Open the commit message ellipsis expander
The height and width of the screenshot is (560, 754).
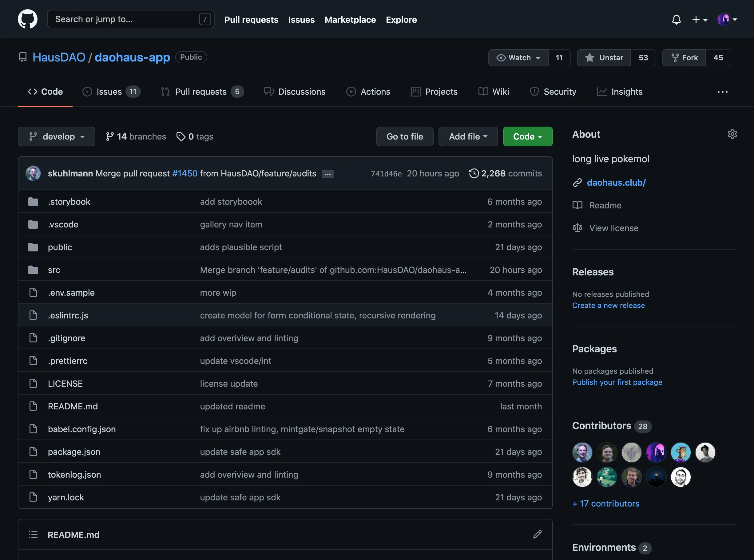pos(328,174)
